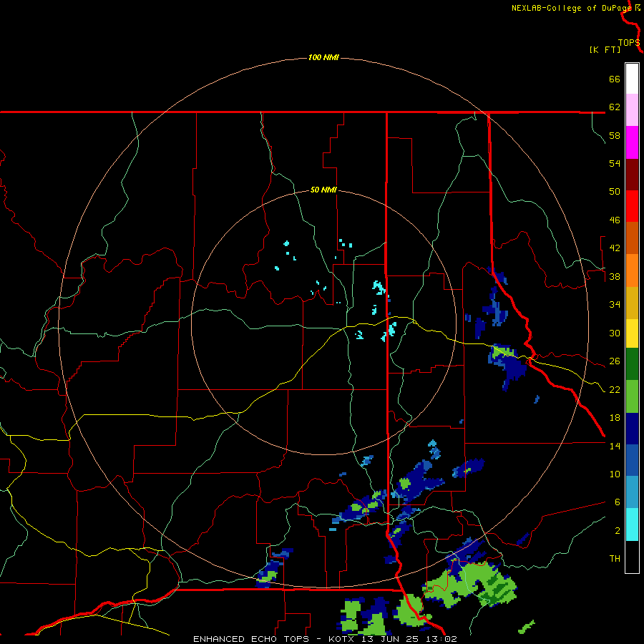Viewport: 644px width, 644px height.
Task: Click the '22' legend value
Action: pos(615,390)
